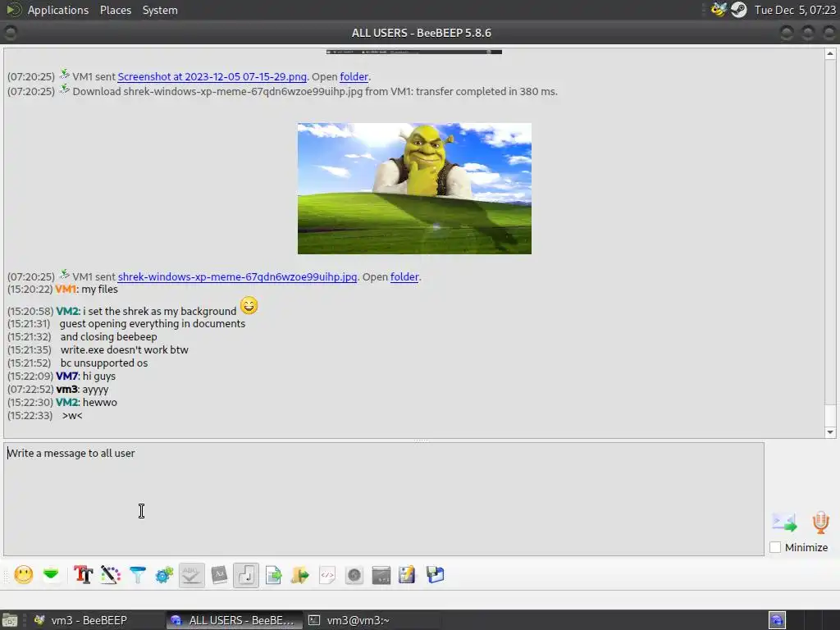Viewport: 840px width, 630px height.
Task: Open the Applications menu
Action: (58, 10)
